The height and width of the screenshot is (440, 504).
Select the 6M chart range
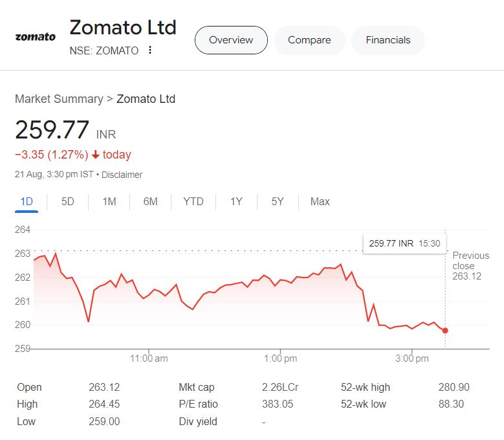151,201
